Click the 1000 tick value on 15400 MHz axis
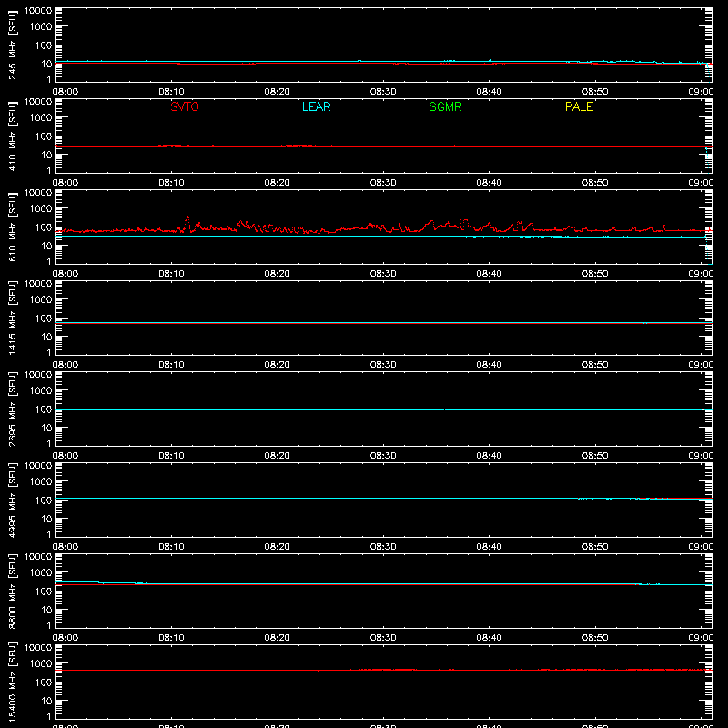 coord(41,664)
